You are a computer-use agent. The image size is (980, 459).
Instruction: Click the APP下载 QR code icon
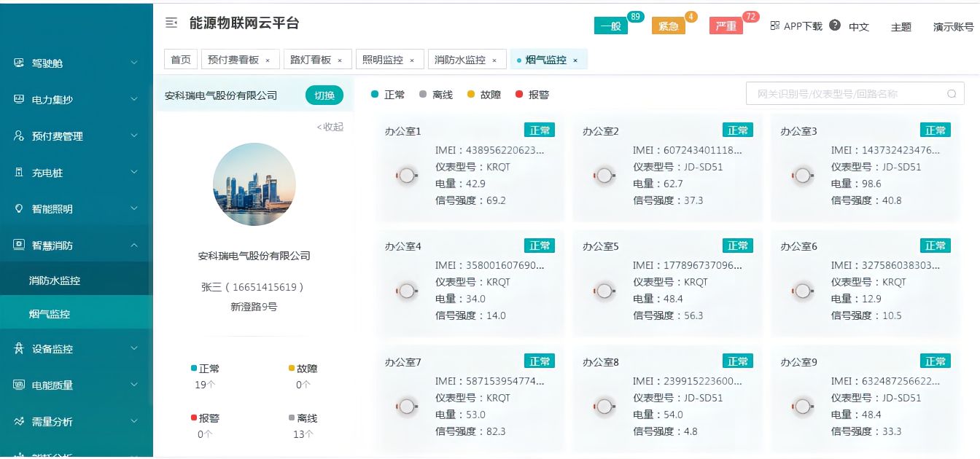[775, 25]
